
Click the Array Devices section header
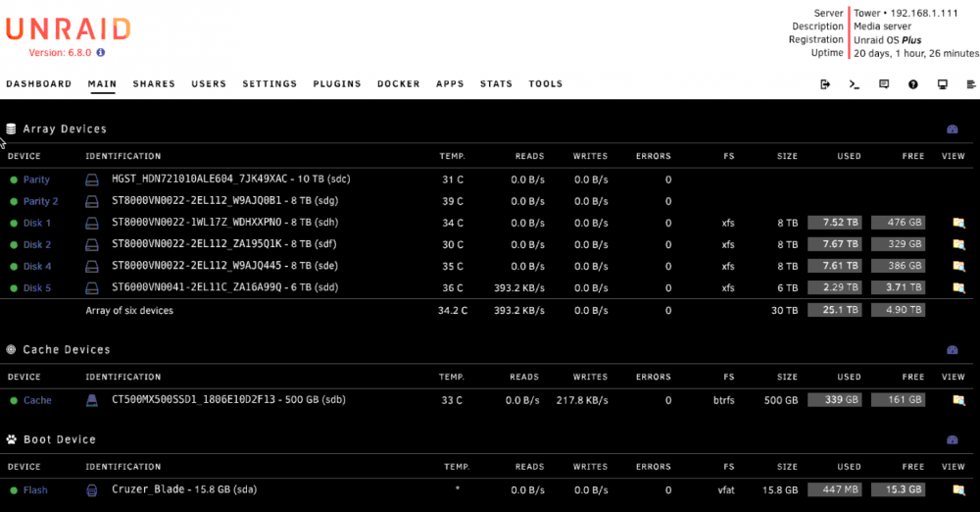(65, 128)
